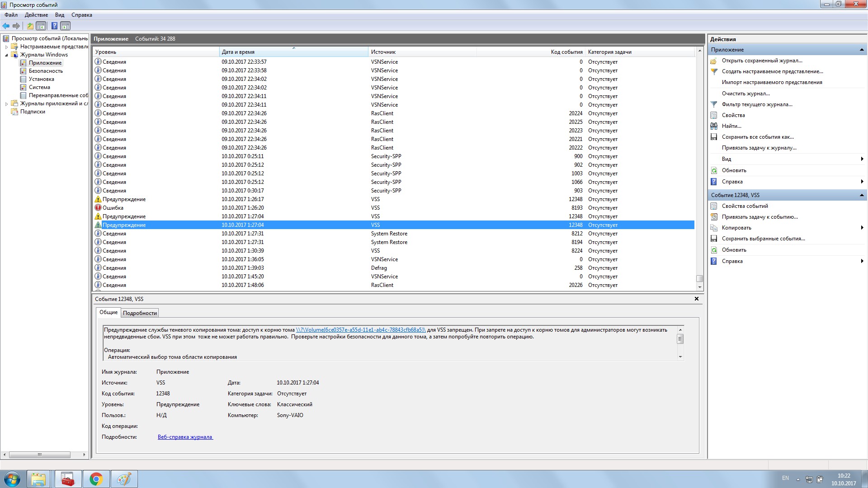
Task: Collapse the Приложение actions section
Action: click(x=861, y=50)
